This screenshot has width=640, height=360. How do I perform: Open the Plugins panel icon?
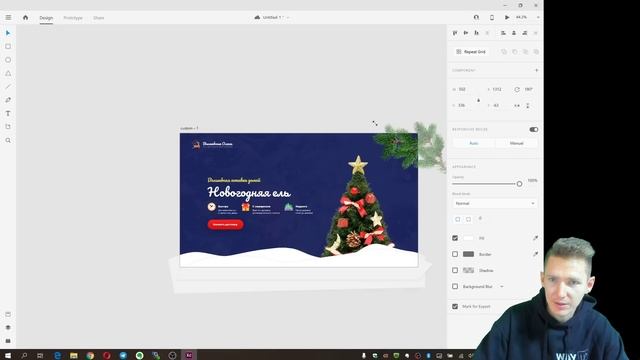tap(8, 341)
